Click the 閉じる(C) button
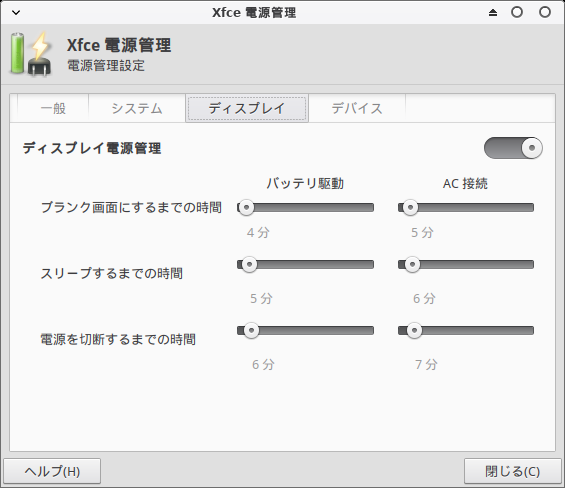Viewport: 565px width, 488px height. (512, 471)
